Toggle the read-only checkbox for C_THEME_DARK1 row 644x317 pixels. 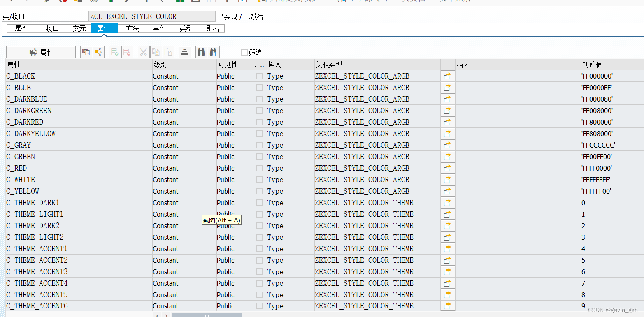[259, 202]
